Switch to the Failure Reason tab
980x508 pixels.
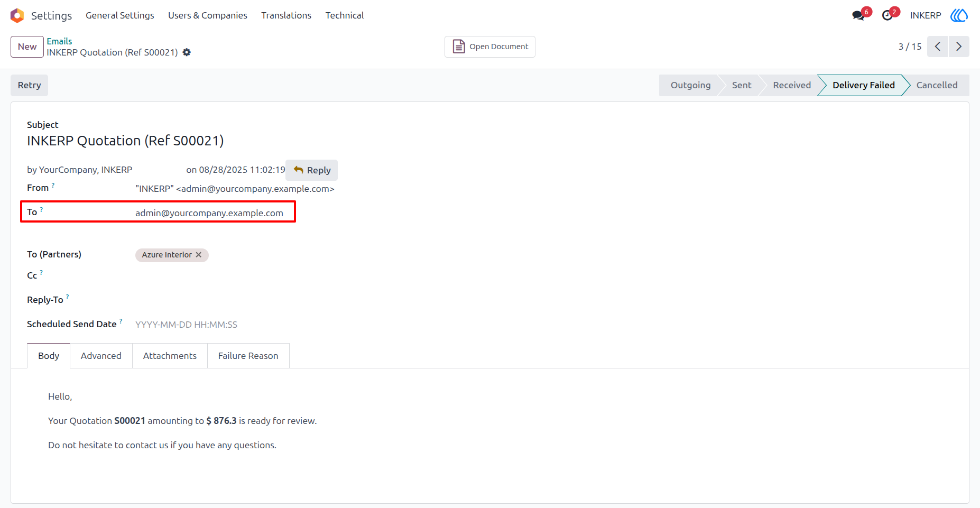(x=248, y=356)
